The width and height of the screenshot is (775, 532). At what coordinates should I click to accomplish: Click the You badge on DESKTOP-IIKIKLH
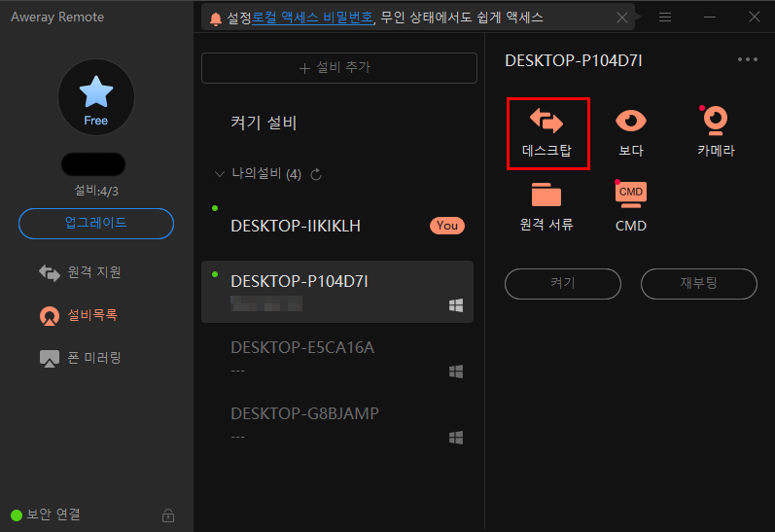(x=446, y=226)
